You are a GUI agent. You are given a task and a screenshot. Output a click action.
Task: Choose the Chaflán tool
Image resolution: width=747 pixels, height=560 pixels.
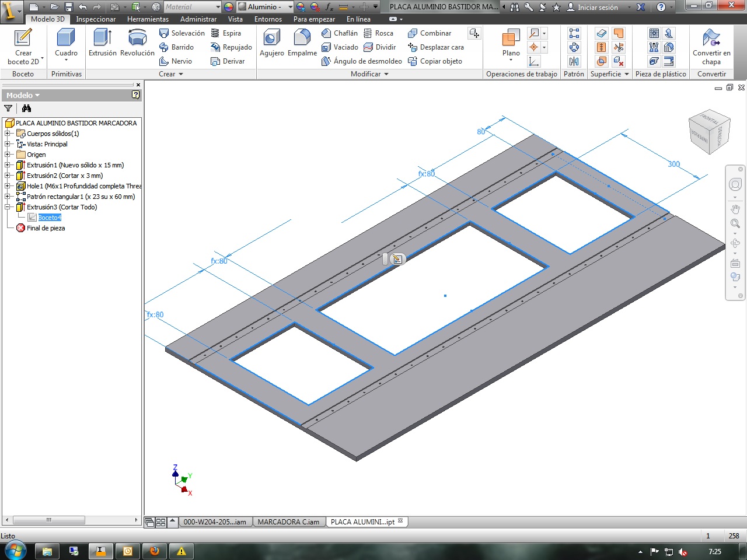coord(340,33)
